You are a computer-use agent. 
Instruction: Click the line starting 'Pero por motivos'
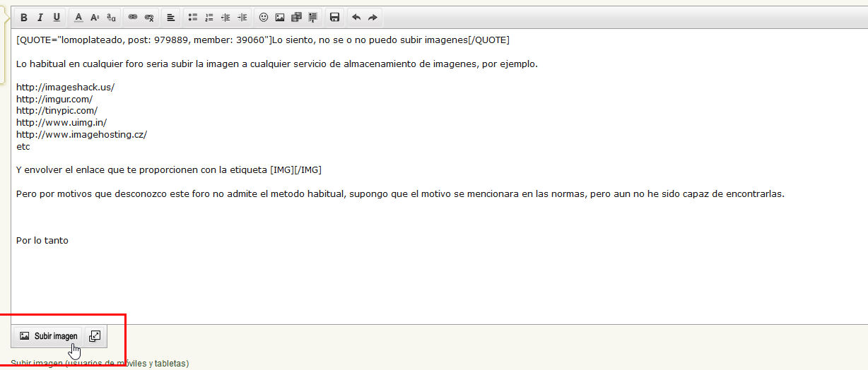point(400,193)
